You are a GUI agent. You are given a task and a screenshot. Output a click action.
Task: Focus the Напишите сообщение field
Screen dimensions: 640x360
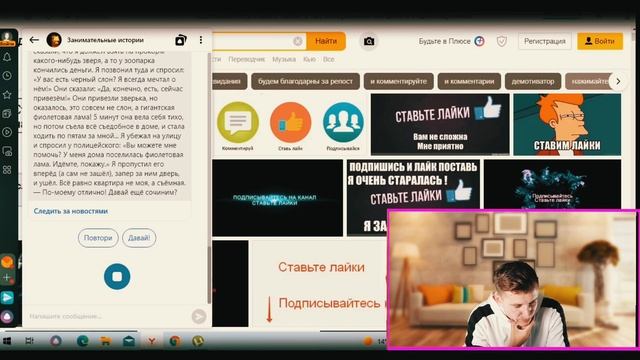pyautogui.click(x=107, y=316)
